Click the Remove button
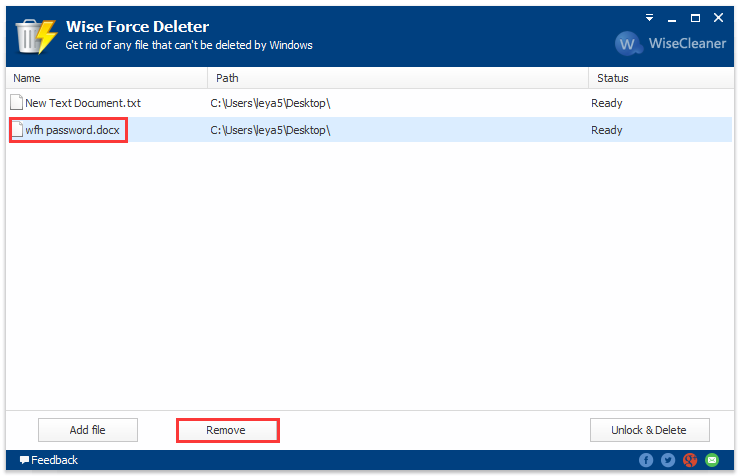 coord(228,430)
